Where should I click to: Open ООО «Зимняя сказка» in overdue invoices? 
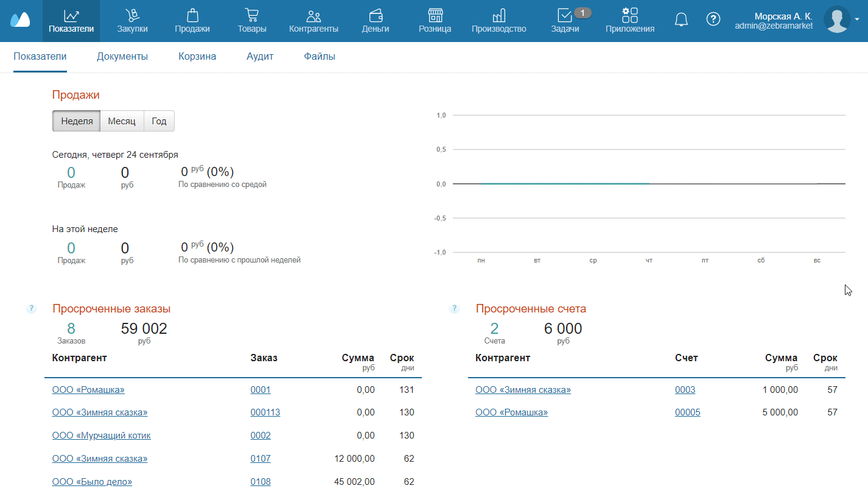pyautogui.click(x=523, y=390)
